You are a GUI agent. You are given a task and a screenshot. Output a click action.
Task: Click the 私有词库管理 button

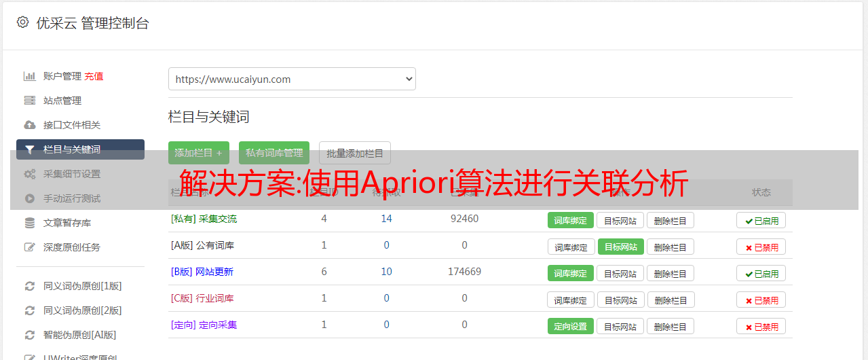click(274, 153)
